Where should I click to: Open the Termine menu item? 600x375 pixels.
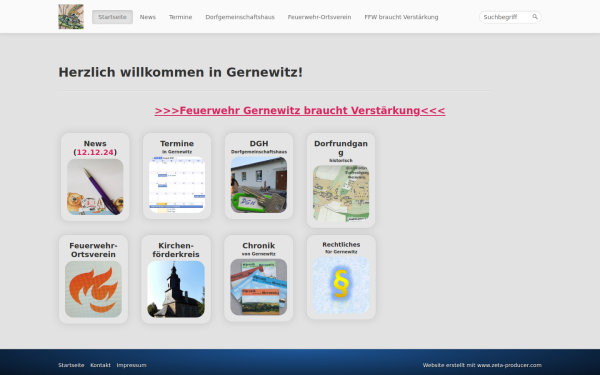[181, 17]
